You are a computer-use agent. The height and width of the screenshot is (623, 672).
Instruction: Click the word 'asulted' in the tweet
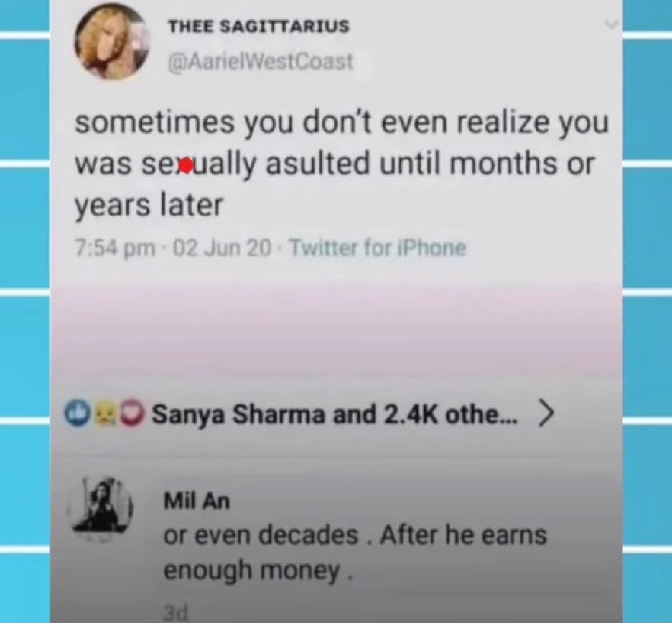click(x=317, y=164)
